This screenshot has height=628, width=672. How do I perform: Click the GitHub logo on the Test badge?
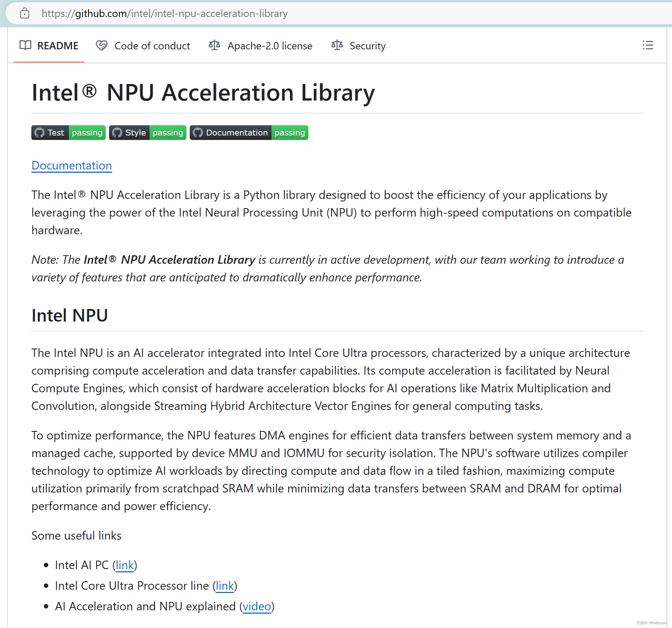[x=39, y=133]
